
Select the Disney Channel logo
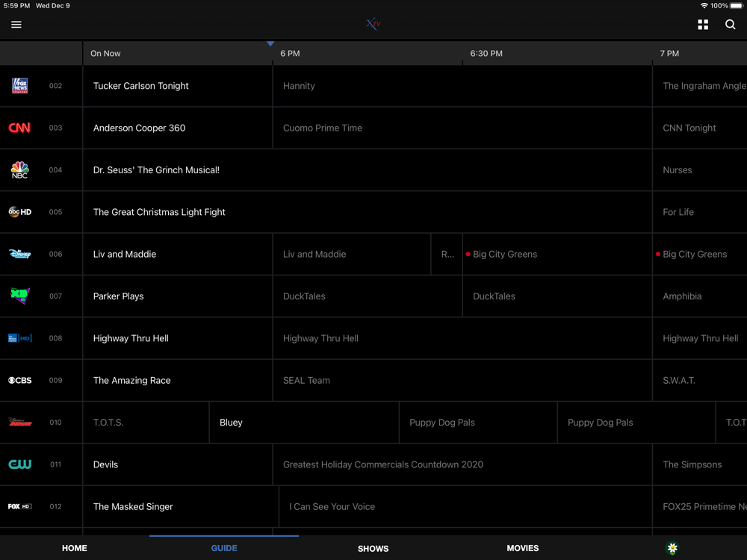coord(20,254)
